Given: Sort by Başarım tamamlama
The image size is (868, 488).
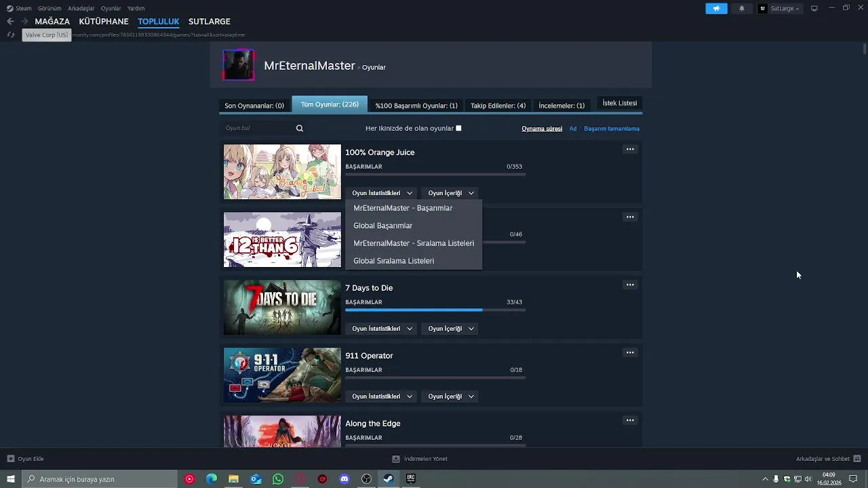Looking at the screenshot, I should [612, 128].
